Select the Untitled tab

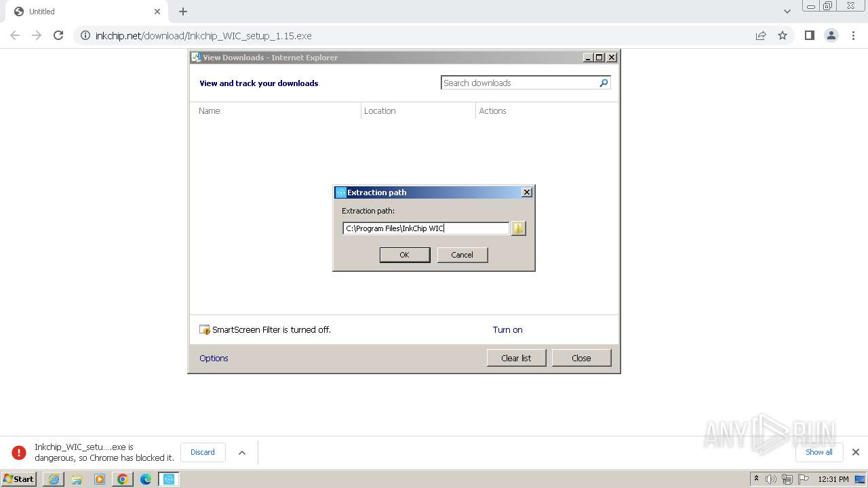(x=85, y=12)
